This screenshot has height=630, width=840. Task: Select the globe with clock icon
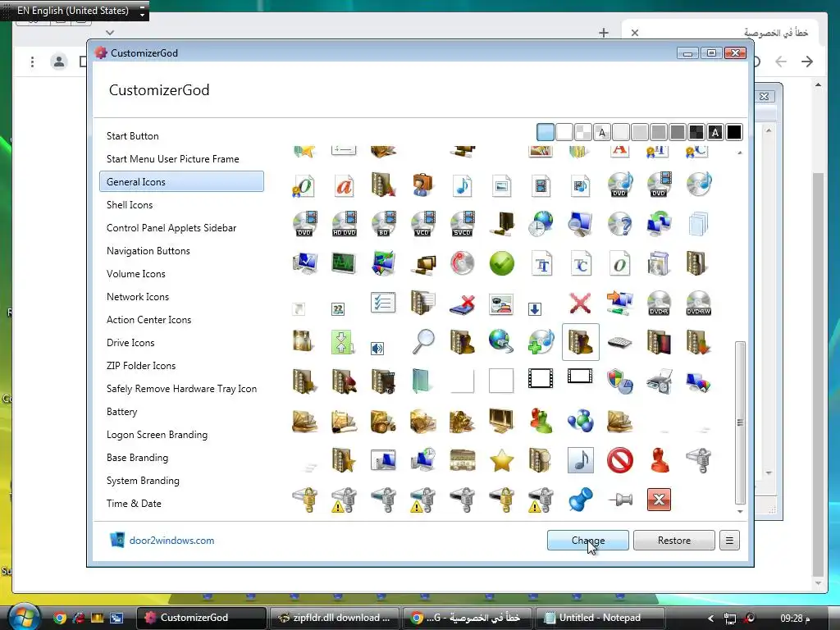pos(541,224)
